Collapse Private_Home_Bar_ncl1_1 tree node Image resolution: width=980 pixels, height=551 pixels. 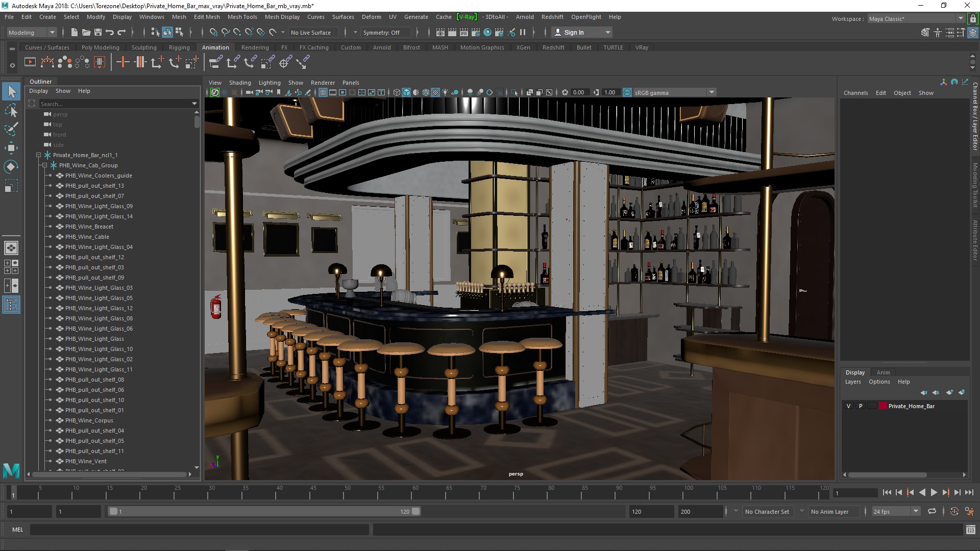coord(38,155)
